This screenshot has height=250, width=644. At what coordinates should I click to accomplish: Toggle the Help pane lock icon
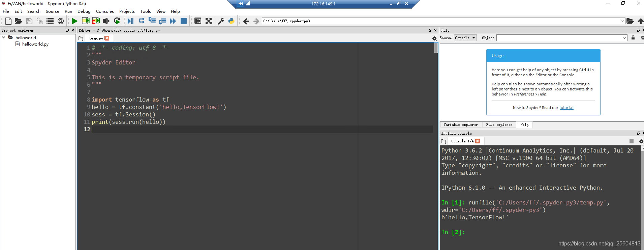coord(633,38)
